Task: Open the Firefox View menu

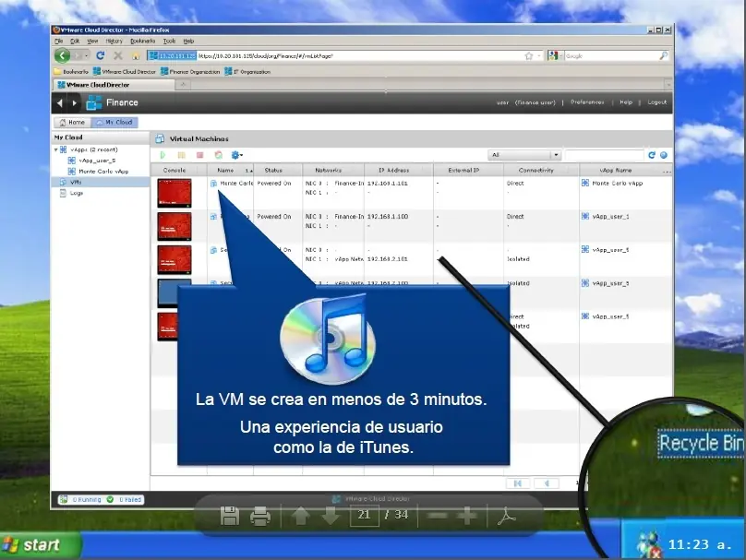Action: click(x=92, y=42)
